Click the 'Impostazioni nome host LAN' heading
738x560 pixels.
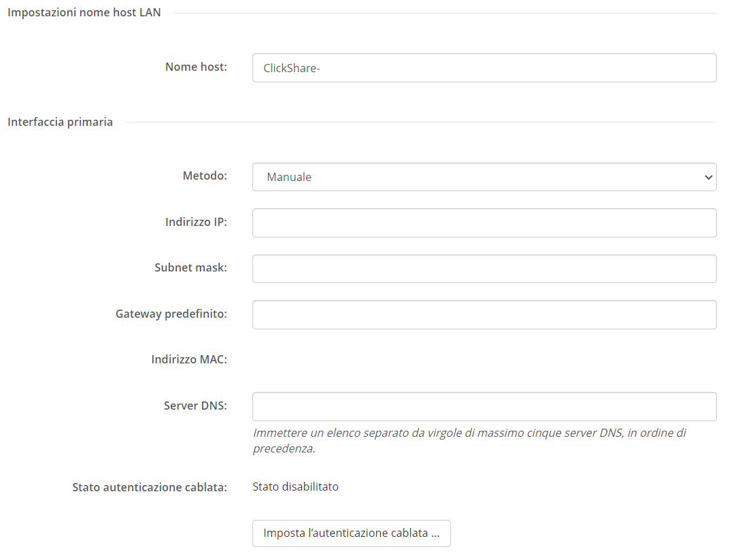84,12
